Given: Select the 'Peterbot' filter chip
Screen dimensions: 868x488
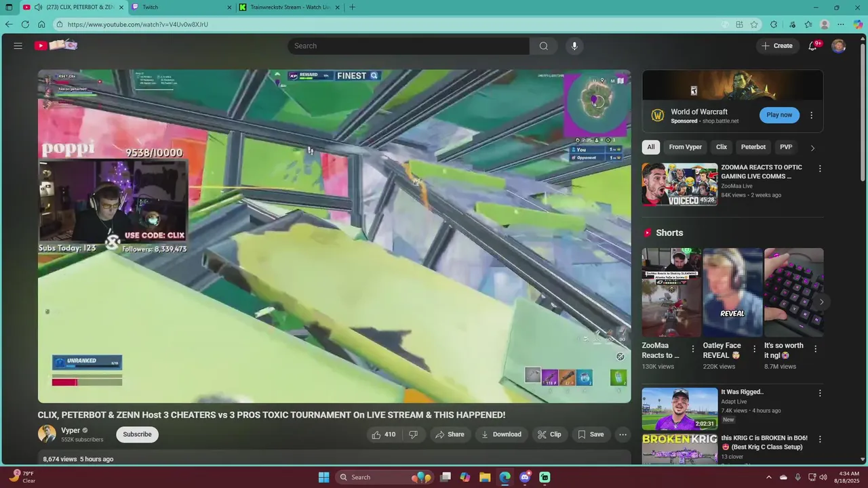Looking at the screenshot, I should (753, 147).
